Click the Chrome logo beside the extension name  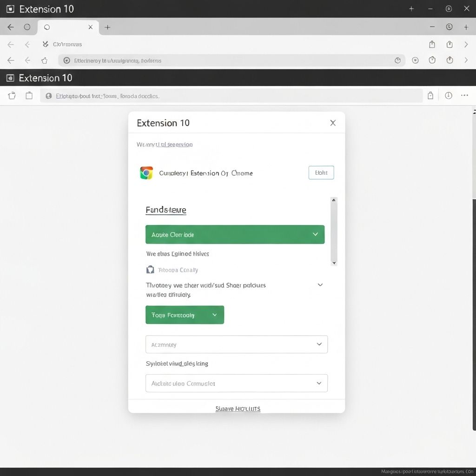pos(146,172)
